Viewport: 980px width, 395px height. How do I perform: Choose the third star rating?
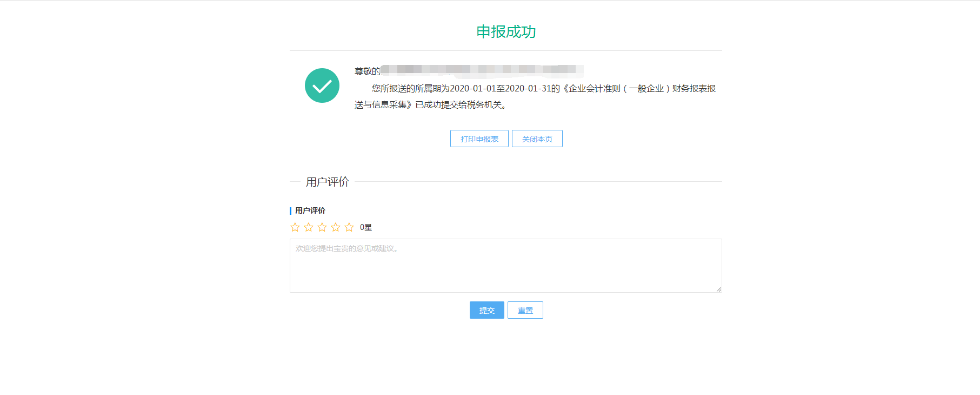click(x=322, y=227)
